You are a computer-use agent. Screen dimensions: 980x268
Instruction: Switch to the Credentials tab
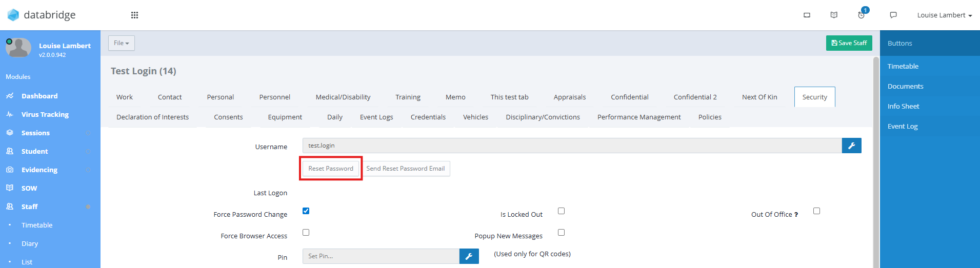click(428, 117)
